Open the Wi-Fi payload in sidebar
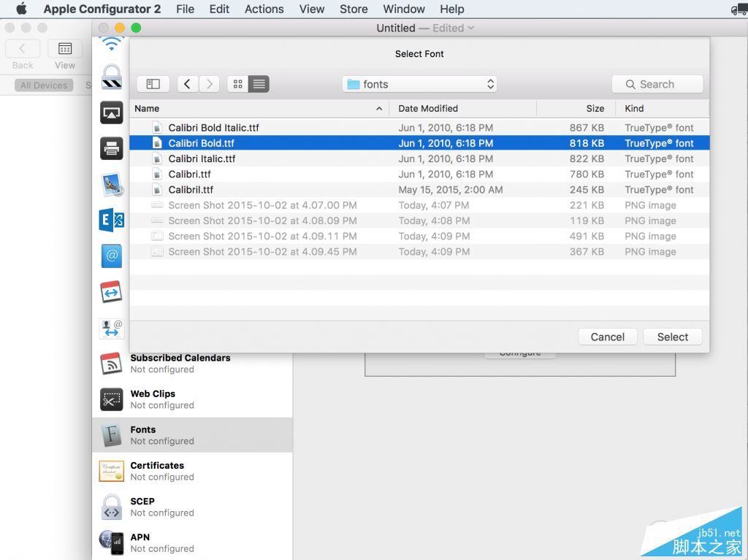The width and height of the screenshot is (748, 560). pos(111,45)
